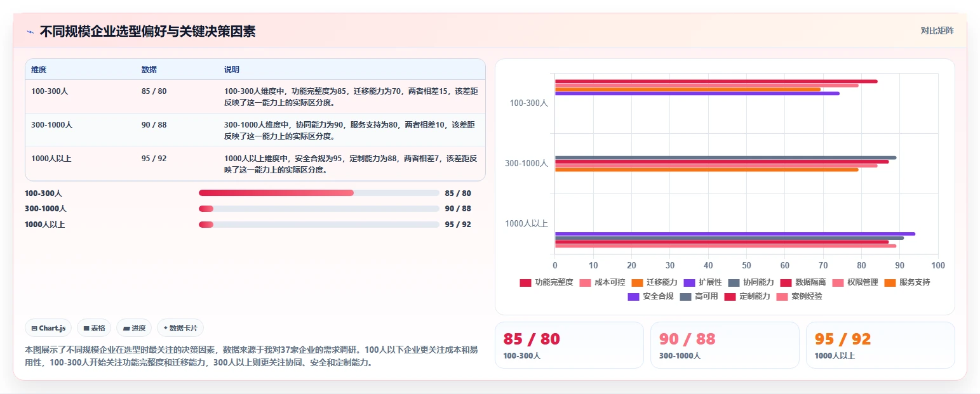Click the 300-1000人 chart axis label
The height and width of the screenshot is (394, 980).
(x=527, y=163)
